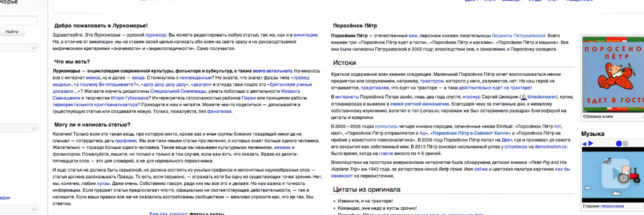This screenshot has height=215, width=644.
Task: Click the Что мы есть? heading
Action: (72, 61)
